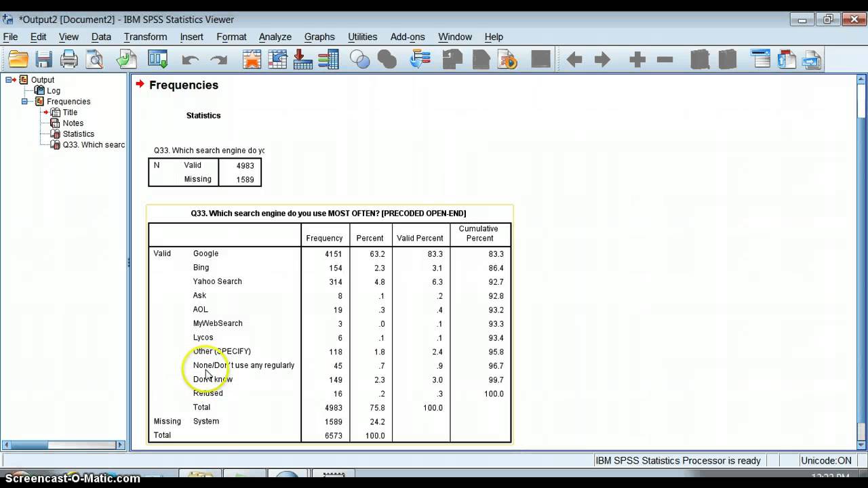
Task: Click the blue overlapping circles variable sets icon
Action: 360,60
